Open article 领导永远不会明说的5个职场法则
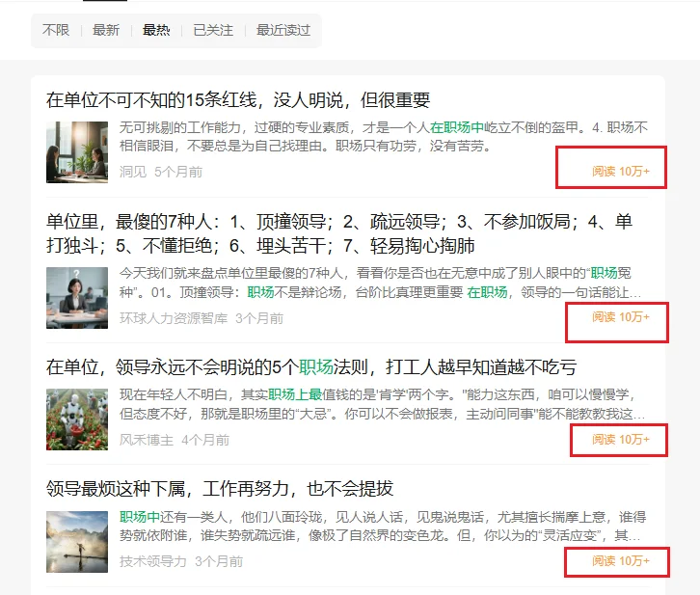This screenshot has width=700, height=595. click(311, 366)
